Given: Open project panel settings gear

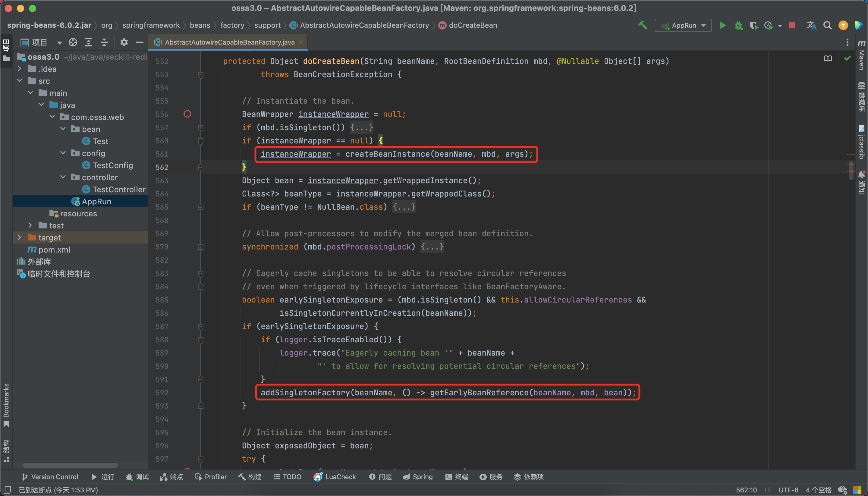Looking at the screenshot, I should pyautogui.click(x=124, y=42).
